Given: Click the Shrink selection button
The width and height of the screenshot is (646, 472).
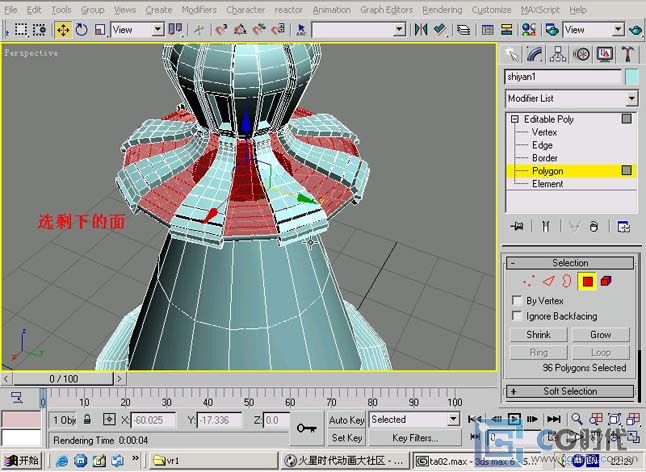Looking at the screenshot, I should 538,334.
